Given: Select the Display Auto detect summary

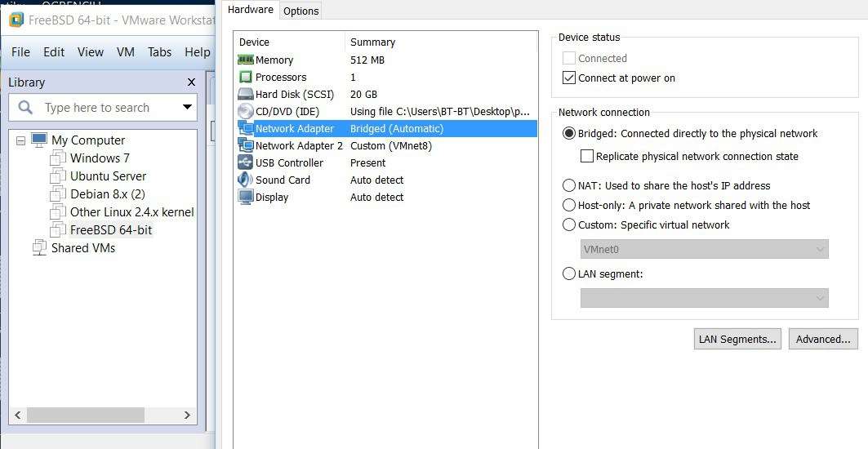Looking at the screenshot, I should tap(377, 197).
